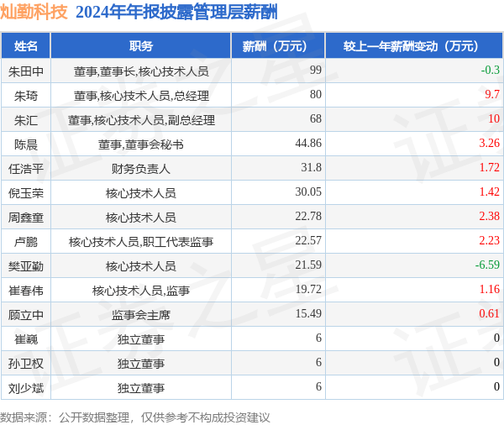Click 独立董事 in 孙卫权 row

point(141,364)
